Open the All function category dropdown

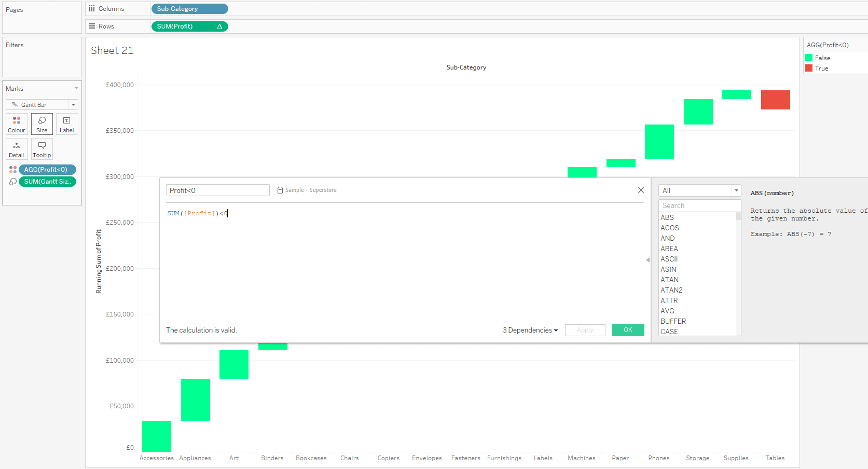[736, 190]
